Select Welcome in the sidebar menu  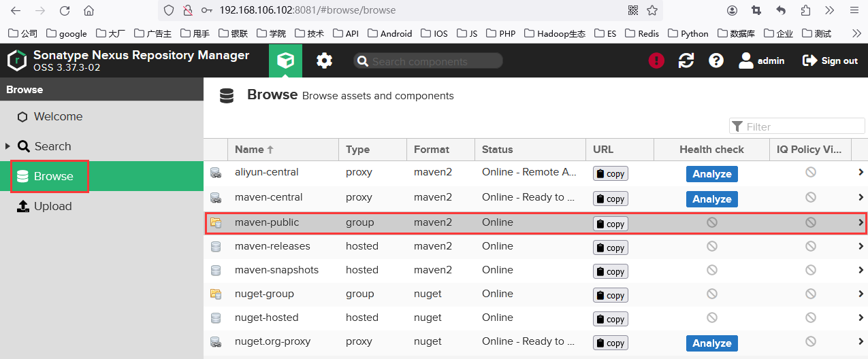[58, 116]
